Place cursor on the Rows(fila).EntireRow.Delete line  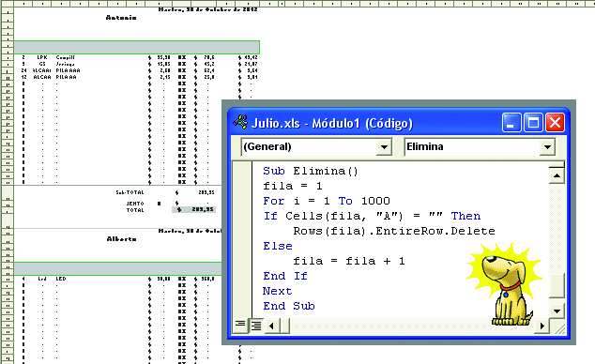tap(394, 231)
